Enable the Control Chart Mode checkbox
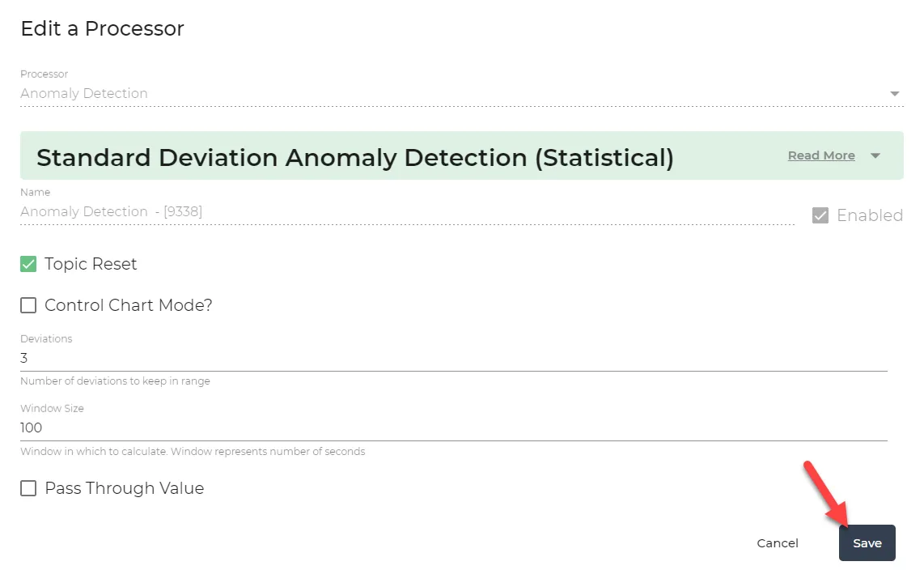The width and height of the screenshot is (924, 570). coord(28,304)
